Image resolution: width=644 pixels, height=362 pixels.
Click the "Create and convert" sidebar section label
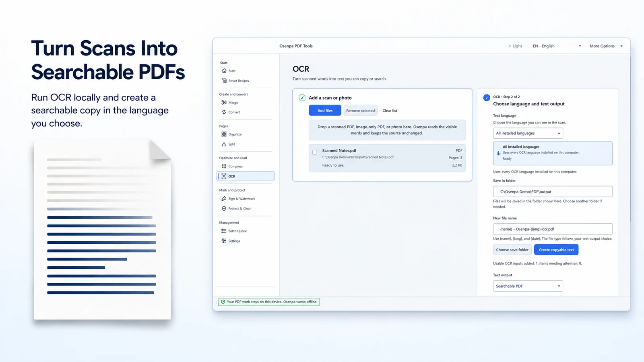233,94
